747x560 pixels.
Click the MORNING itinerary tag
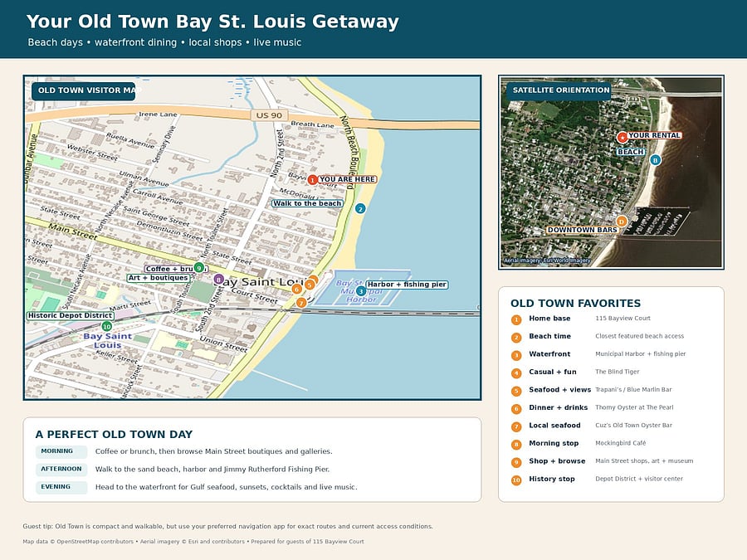(61, 451)
